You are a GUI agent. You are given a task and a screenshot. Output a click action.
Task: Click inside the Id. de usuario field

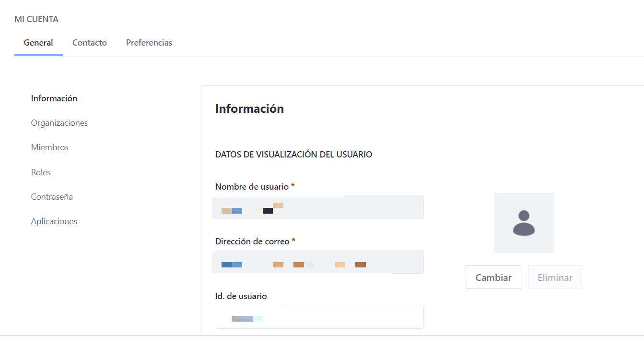tap(319, 316)
